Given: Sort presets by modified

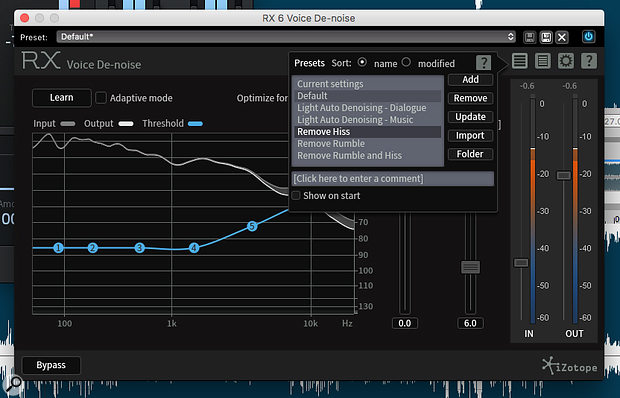Looking at the screenshot, I should point(406,62).
